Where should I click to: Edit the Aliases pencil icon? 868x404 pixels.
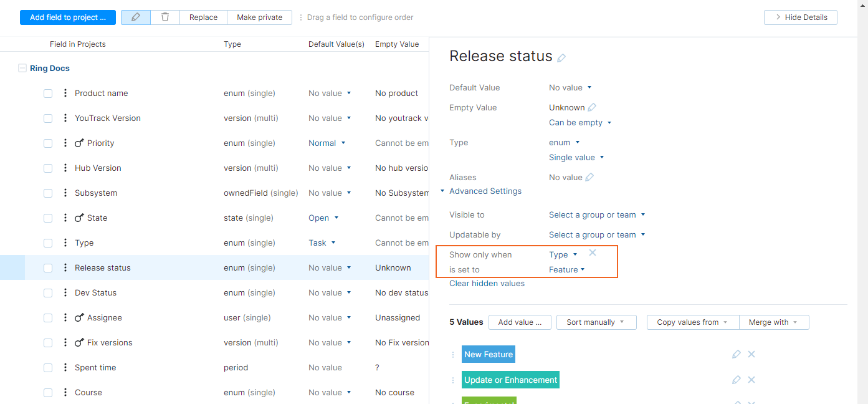coord(589,177)
